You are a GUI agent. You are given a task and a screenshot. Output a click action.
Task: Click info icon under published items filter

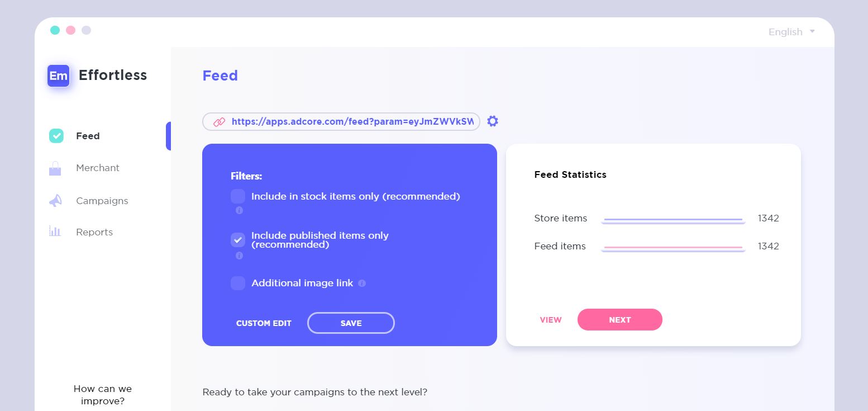(239, 256)
